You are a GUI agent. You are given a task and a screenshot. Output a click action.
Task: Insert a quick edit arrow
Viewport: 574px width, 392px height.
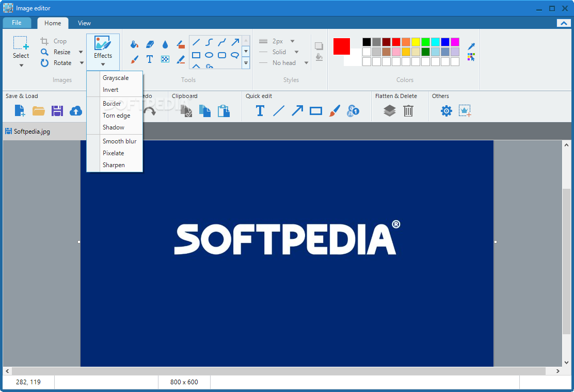coord(297,110)
